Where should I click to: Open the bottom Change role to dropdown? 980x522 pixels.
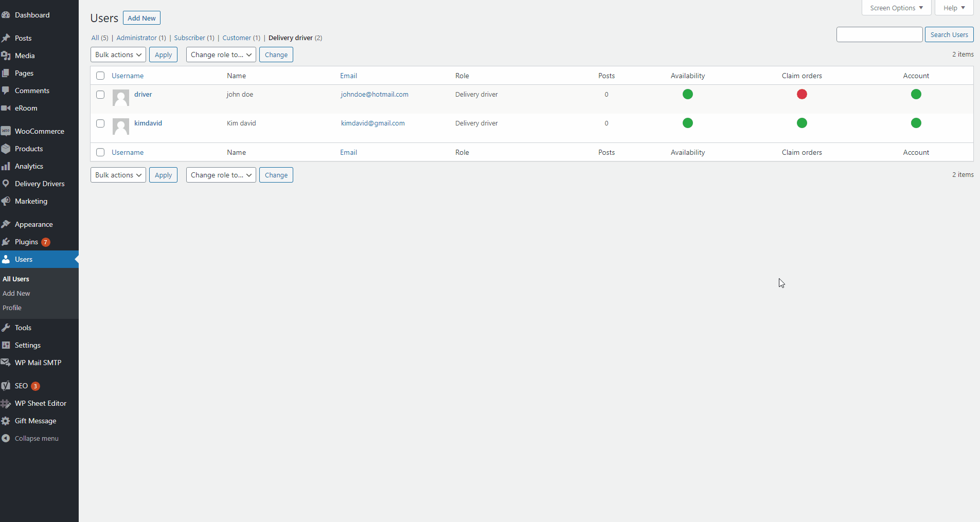pyautogui.click(x=221, y=175)
